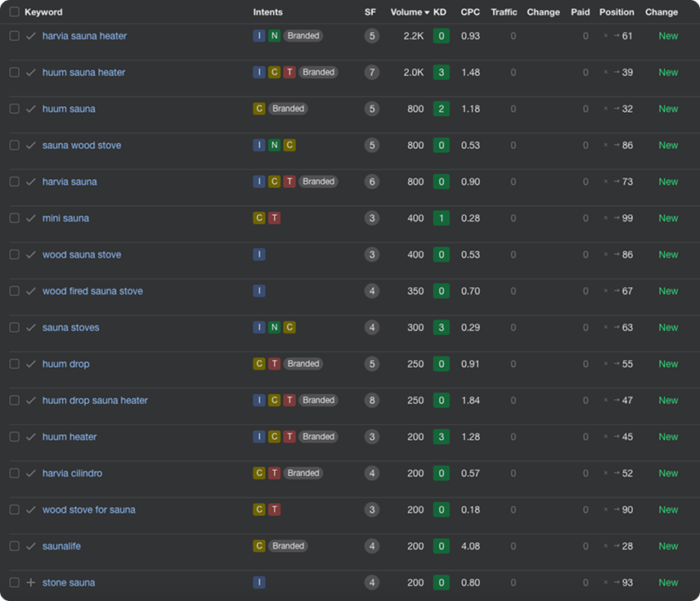
Task: Check the box for huum sauna row
Action: (14, 109)
